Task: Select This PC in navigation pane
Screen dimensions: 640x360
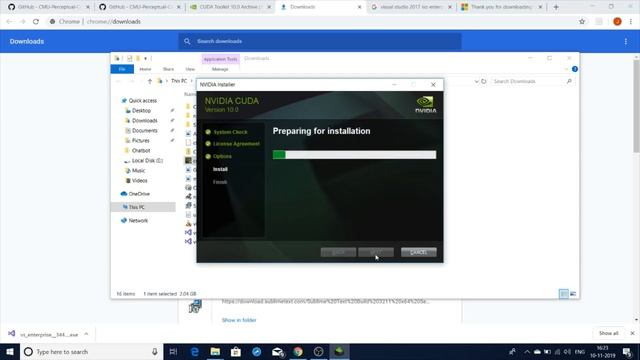Action: pyautogui.click(x=136, y=207)
